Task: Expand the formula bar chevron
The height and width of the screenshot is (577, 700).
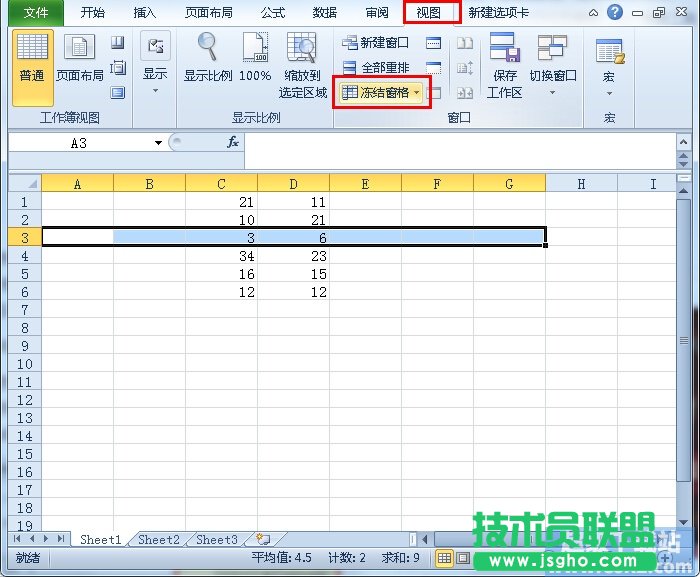Action: [683, 142]
